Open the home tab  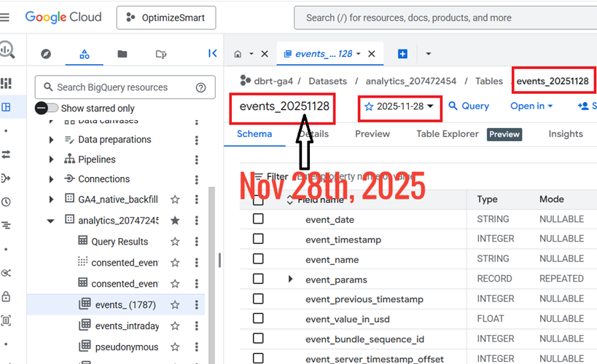coord(238,54)
